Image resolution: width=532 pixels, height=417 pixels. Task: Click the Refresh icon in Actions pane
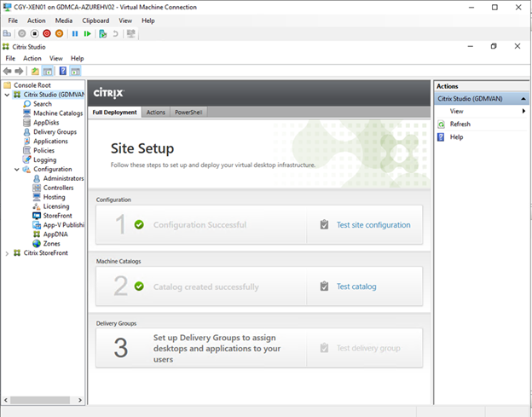click(x=441, y=125)
